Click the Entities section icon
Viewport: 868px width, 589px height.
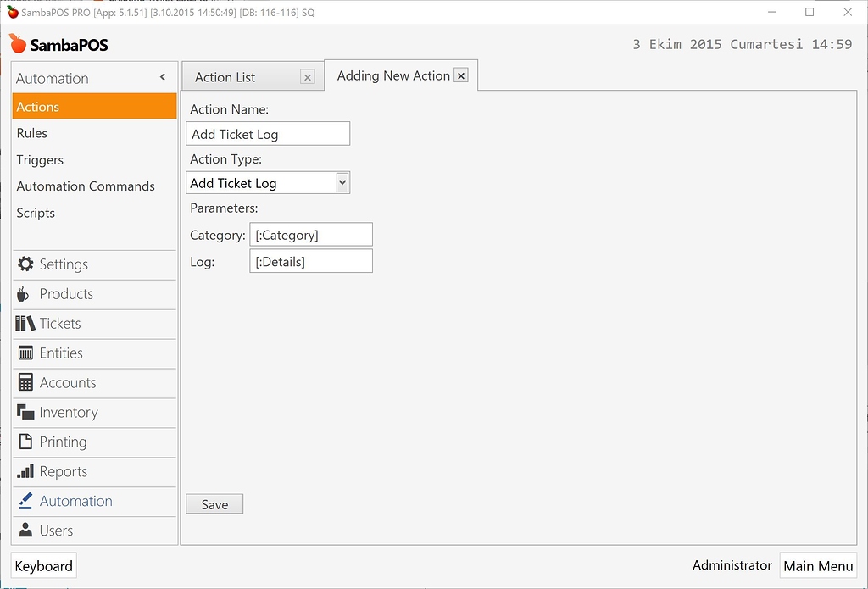(x=25, y=353)
